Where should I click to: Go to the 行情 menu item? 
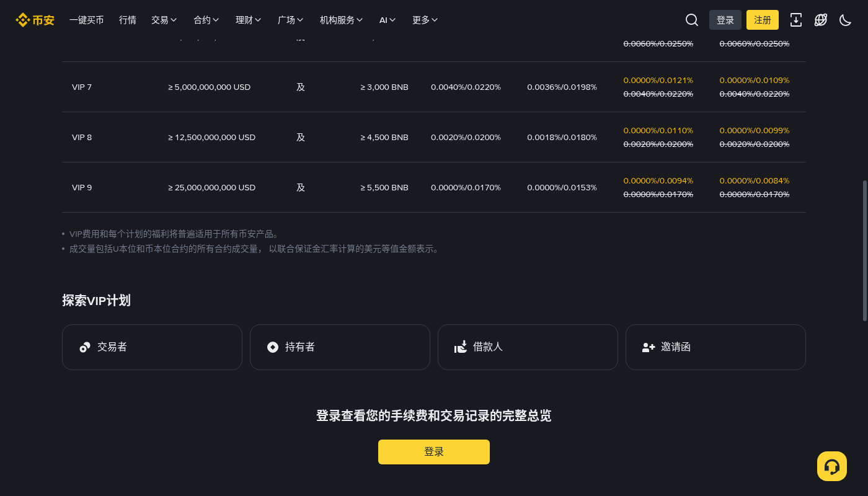click(128, 20)
